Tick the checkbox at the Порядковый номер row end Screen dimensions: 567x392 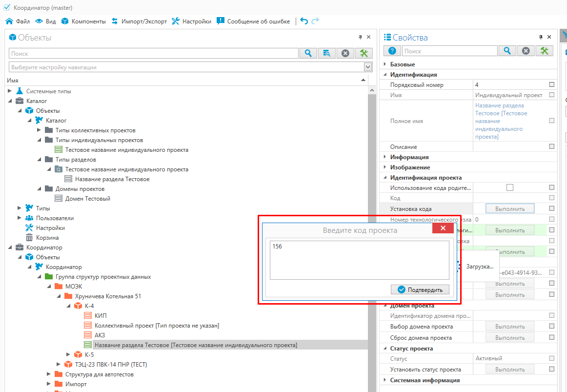(x=552, y=84)
